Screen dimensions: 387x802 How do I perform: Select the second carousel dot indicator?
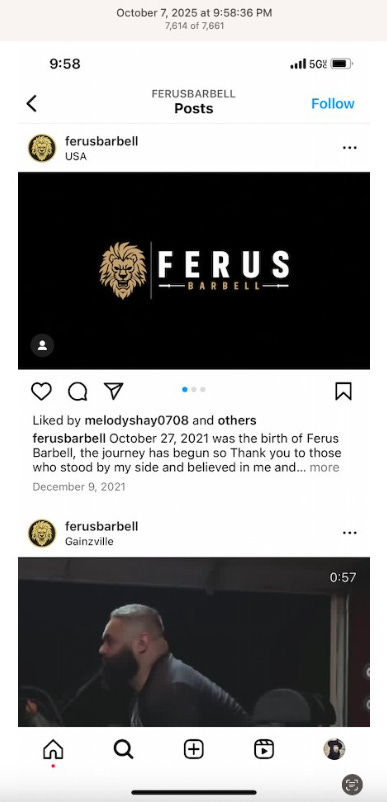(x=194, y=390)
